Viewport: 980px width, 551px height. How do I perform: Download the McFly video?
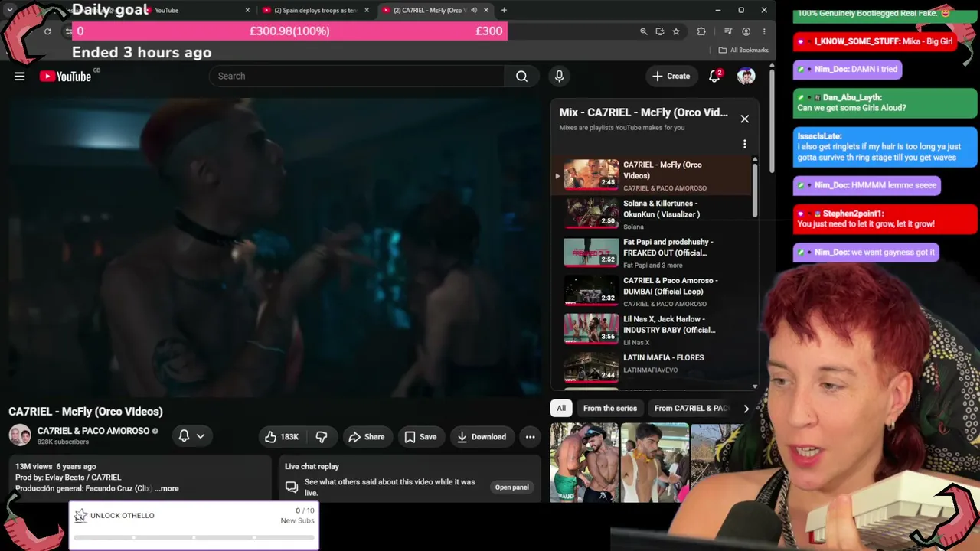click(x=482, y=437)
